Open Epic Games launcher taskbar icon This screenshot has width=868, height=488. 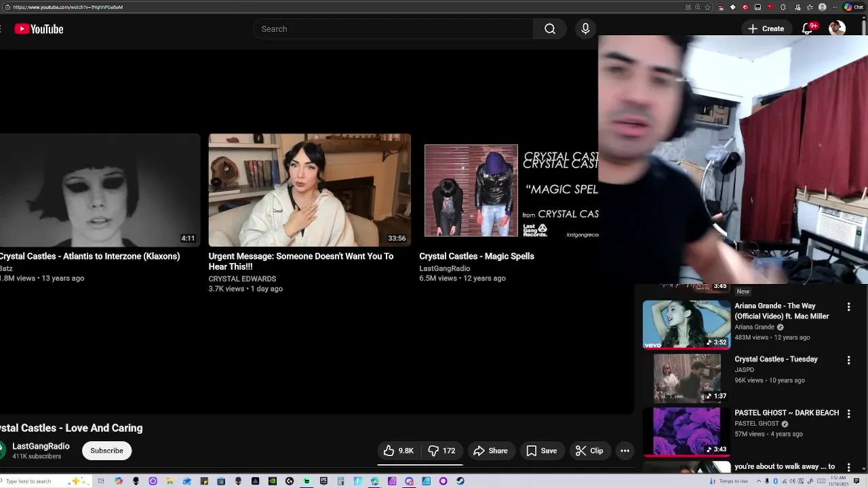(323, 481)
